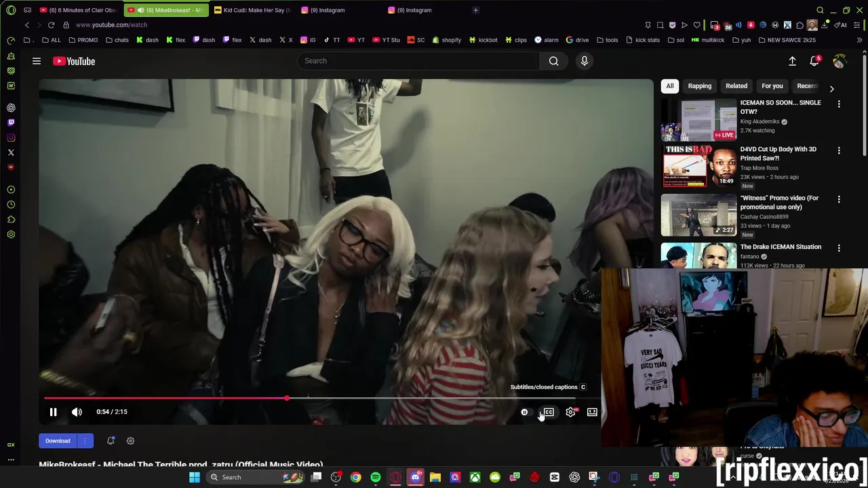Focus the YouTube search box
Image resolution: width=868 pixels, height=488 pixels.
tap(419, 61)
